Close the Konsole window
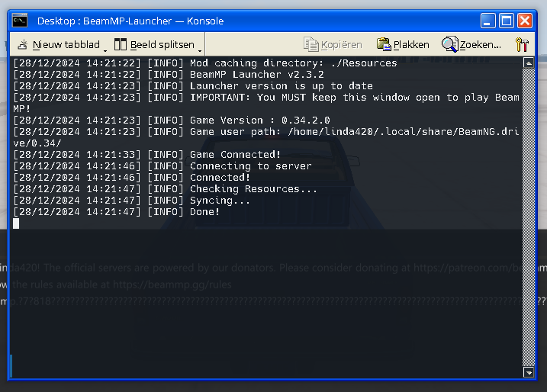This screenshot has height=392, width=547. pyautogui.click(x=525, y=21)
